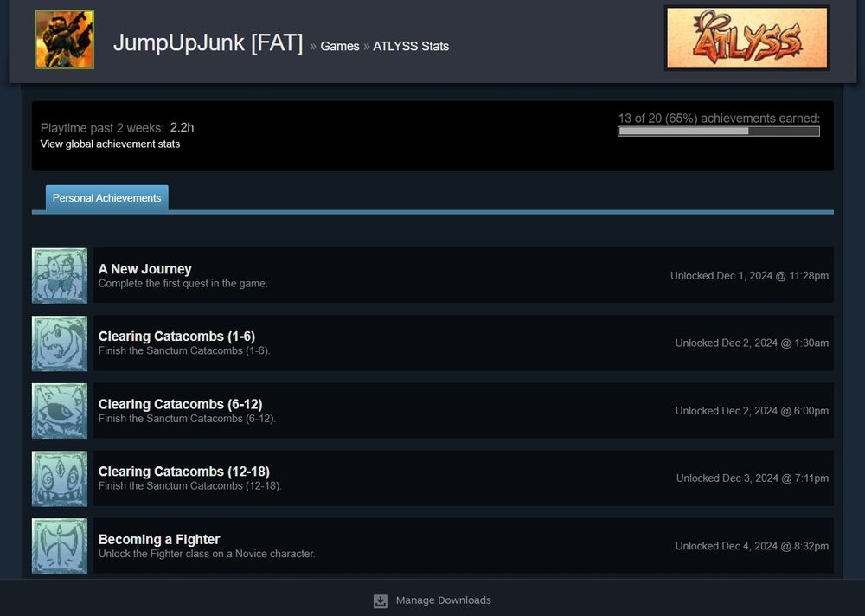Screen dimensions: 865x616
Task: Click the Becoming a Fighter achievement title
Action: coord(159,539)
